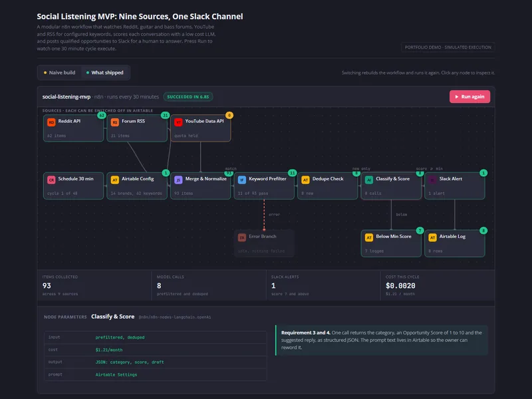Viewport: 532px width, 399px height.
Task: Click the 'Requirement 3 and 4.' note text
Action: click(x=305, y=332)
